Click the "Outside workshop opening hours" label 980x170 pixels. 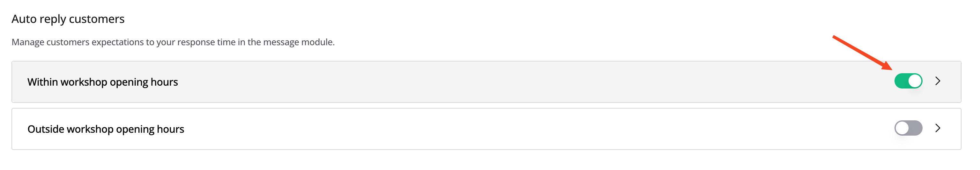(105, 129)
